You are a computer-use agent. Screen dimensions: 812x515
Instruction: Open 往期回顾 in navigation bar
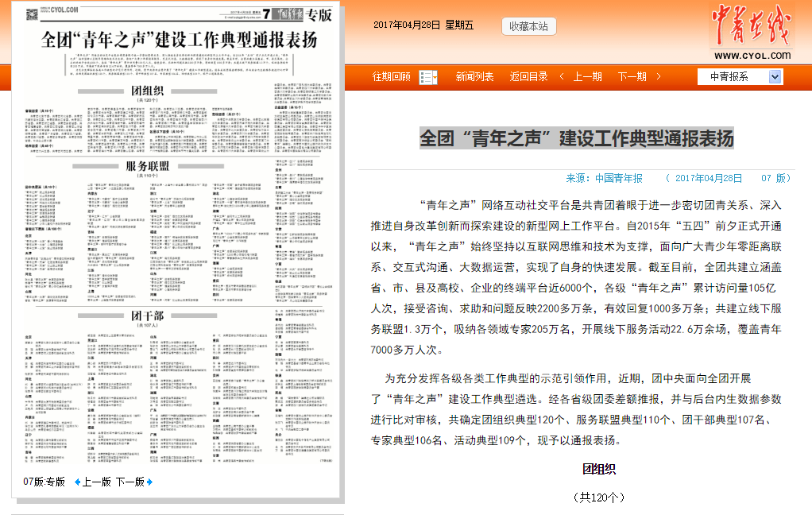click(x=392, y=77)
